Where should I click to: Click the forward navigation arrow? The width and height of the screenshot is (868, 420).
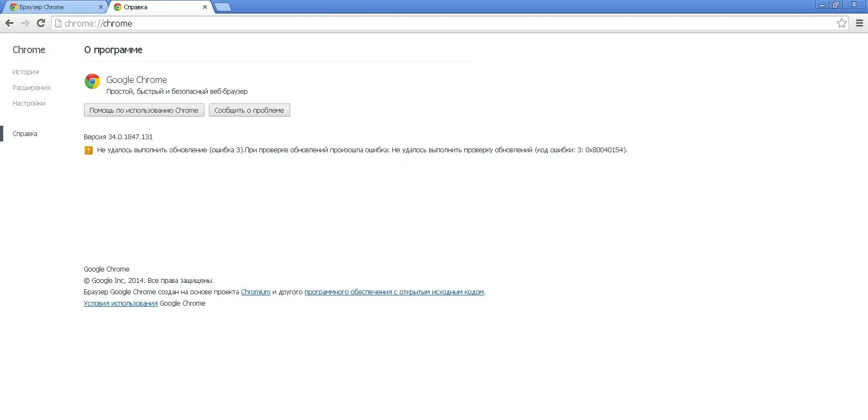25,23
